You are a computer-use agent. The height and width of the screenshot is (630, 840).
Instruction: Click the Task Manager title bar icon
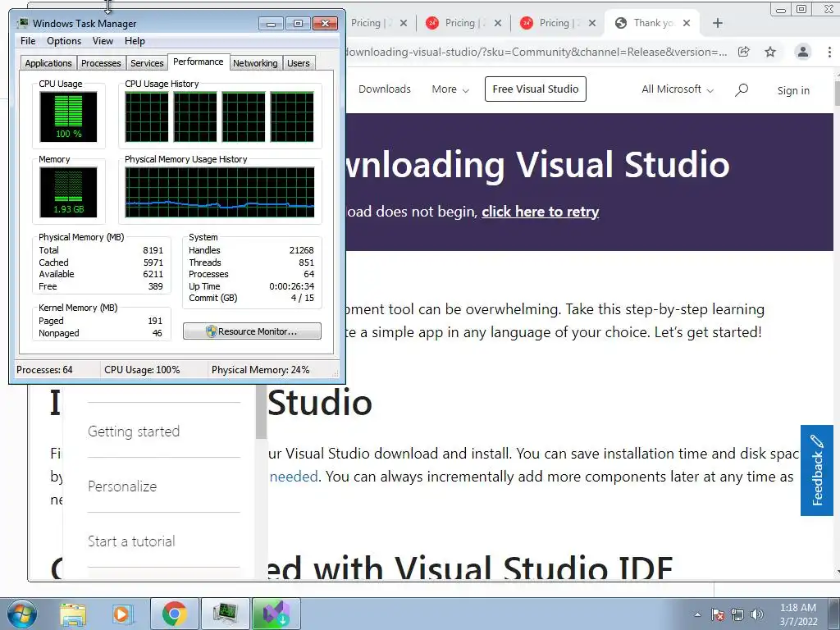[x=23, y=23]
